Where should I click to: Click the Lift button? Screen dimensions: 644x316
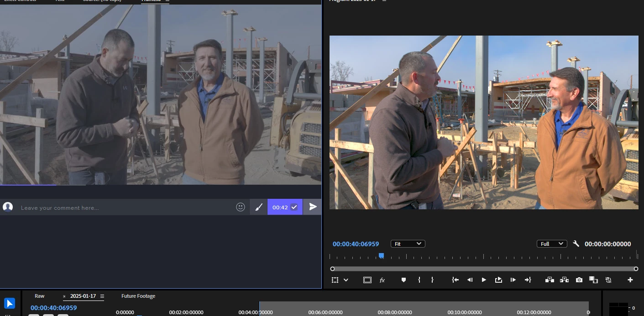(550, 280)
